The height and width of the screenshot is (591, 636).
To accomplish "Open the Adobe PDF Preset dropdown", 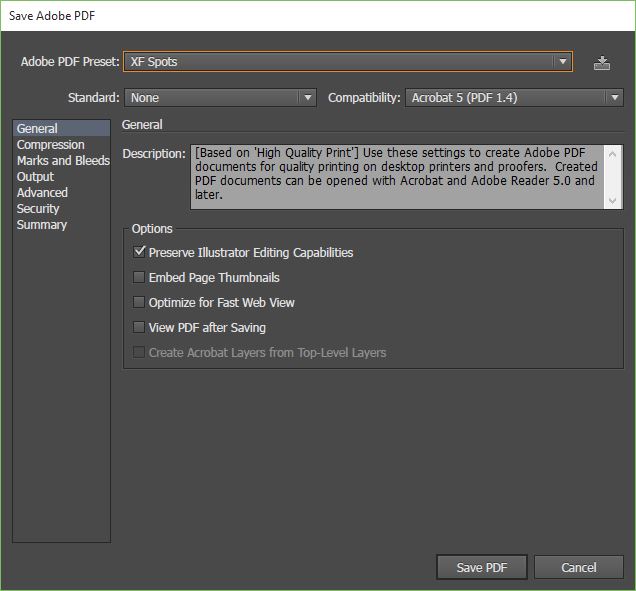I will [x=347, y=62].
